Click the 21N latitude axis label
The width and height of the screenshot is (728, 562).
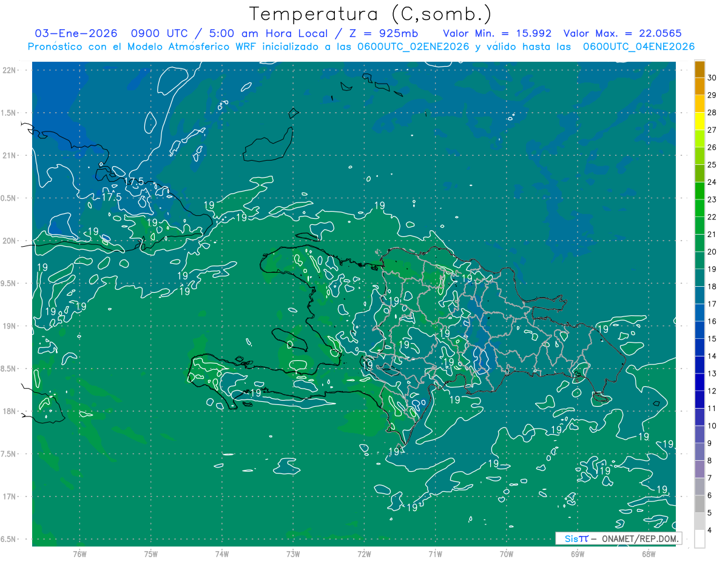pyautogui.click(x=10, y=155)
